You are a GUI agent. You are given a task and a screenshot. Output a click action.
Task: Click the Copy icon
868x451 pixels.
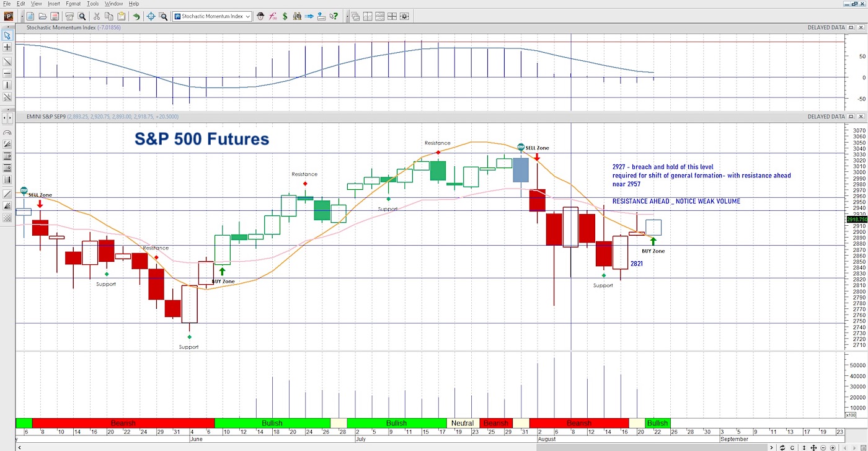[x=108, y=16]
